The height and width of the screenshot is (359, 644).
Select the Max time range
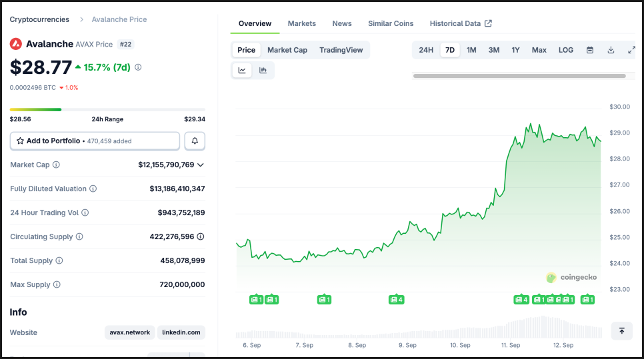click(539, 50)
